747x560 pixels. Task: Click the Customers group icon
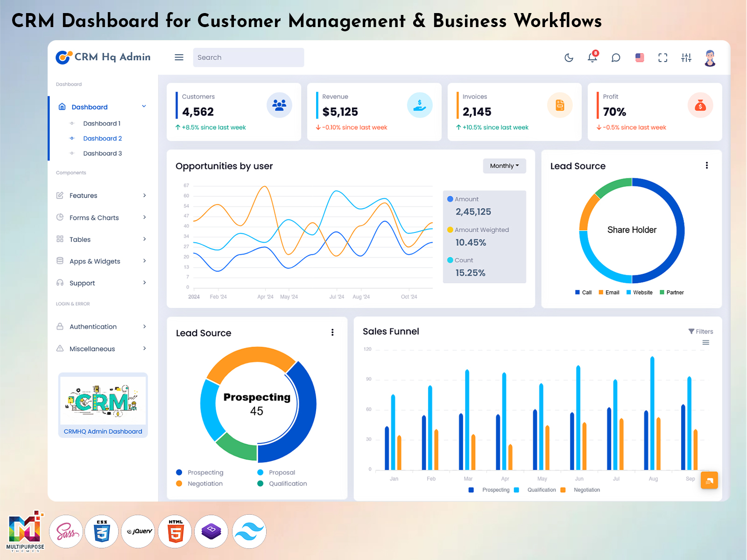point(279,105)
